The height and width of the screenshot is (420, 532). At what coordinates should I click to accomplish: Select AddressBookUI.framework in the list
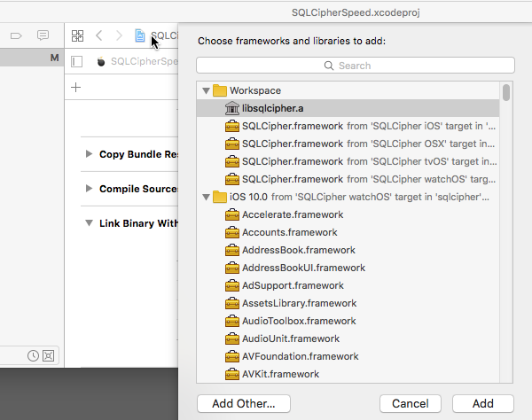(x=348, y=268)
